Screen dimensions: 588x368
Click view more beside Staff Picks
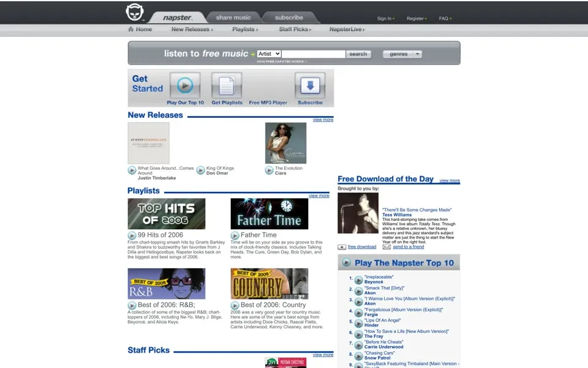pyautogui.click(x=323, y=355)
